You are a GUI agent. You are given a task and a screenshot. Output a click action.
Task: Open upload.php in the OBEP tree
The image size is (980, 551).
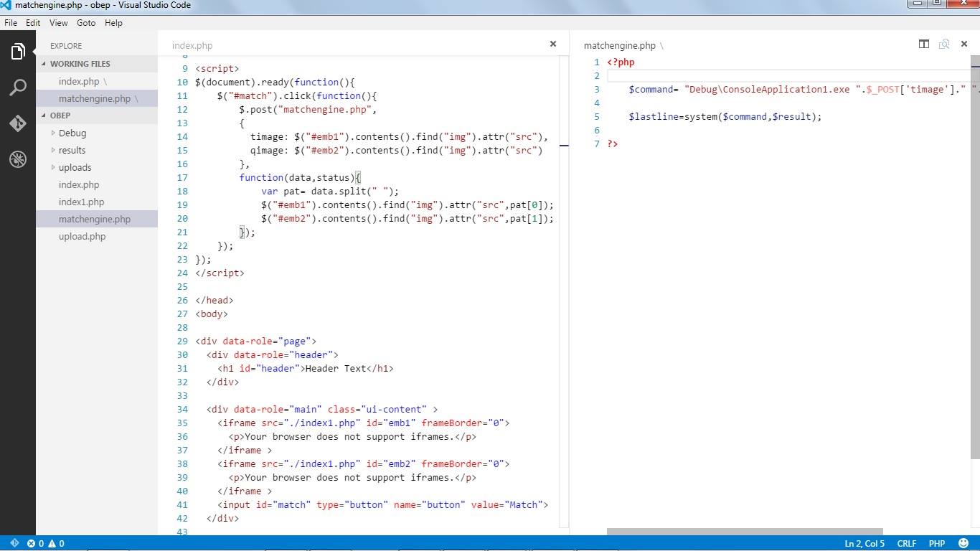pyautogui.click(x=97, y=236)
